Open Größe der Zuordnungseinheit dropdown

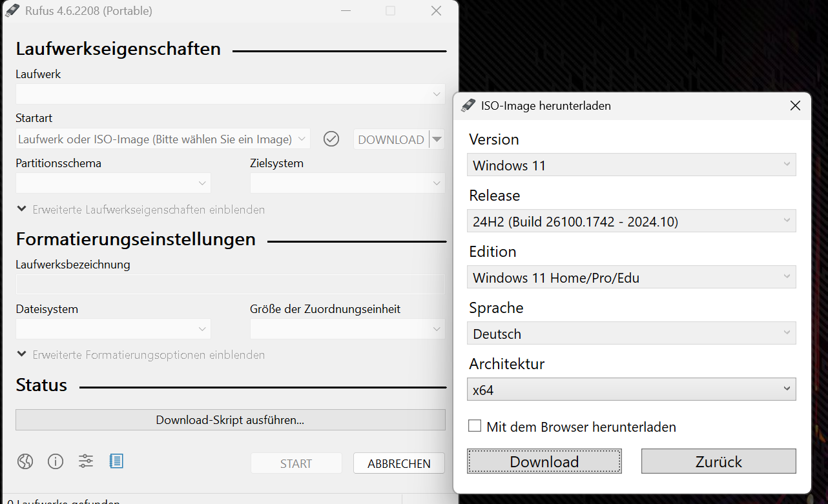tap(347, 329)
